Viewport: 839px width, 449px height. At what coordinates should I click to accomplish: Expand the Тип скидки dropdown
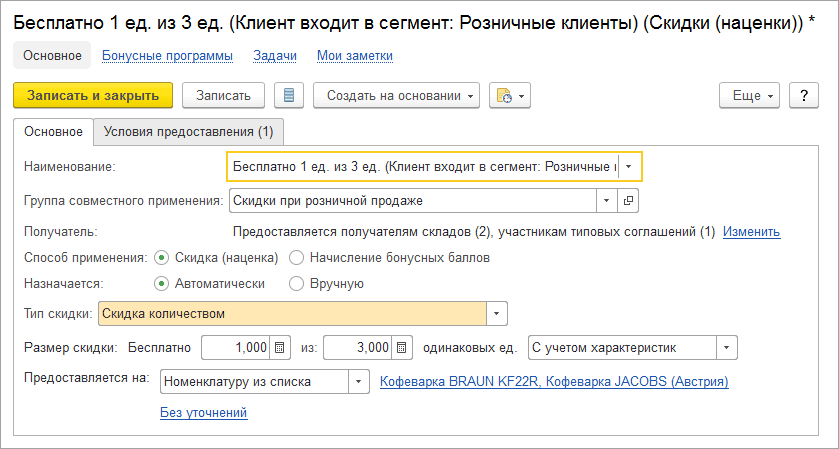[498, 314]
